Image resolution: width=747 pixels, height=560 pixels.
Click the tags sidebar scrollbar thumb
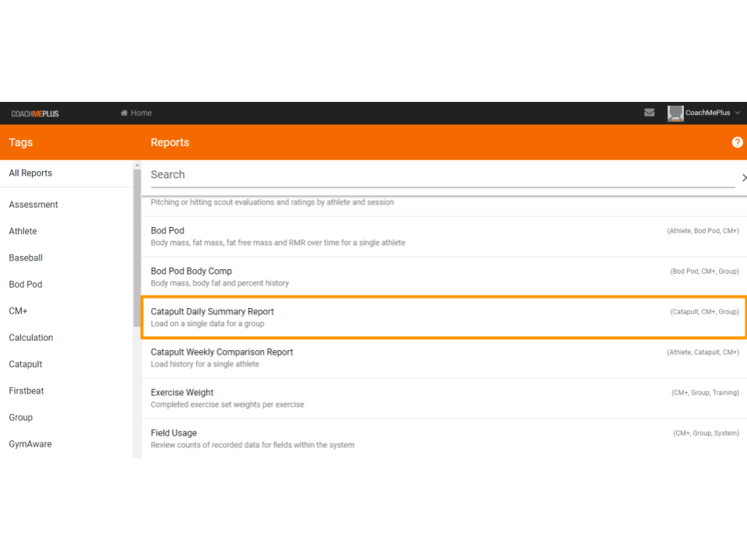click(137, 247)
